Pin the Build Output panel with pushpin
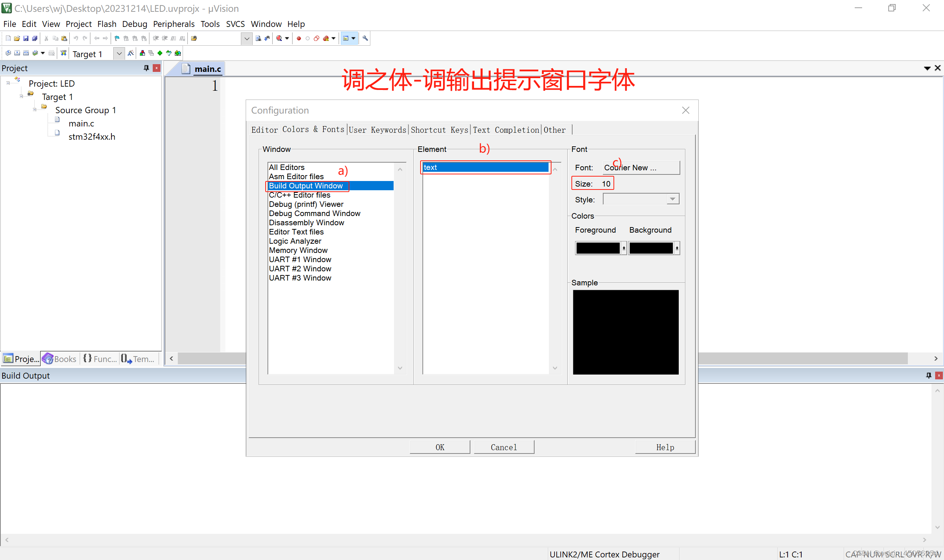 [929, 375]
